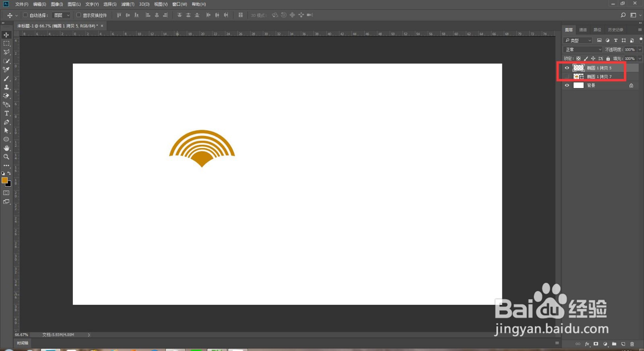Select the Paint Bucket tool
This screenshot has width=644, height=351.
6,105
